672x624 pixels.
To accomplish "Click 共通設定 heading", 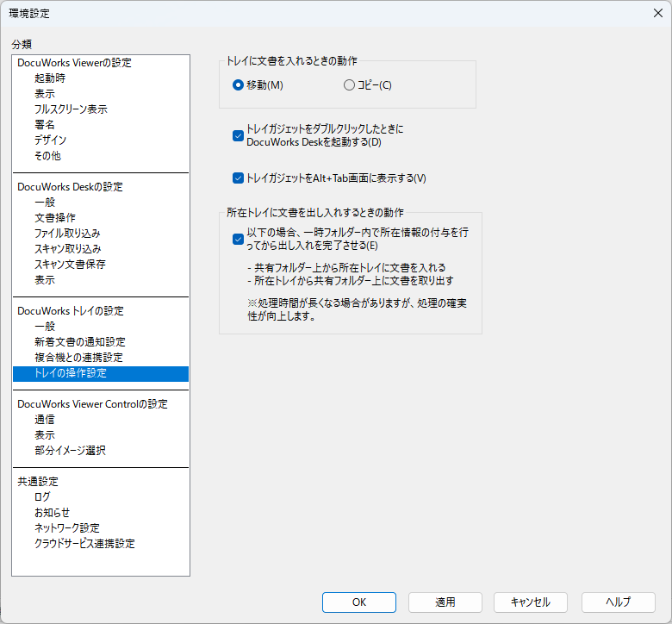I will tap(38, 481).
